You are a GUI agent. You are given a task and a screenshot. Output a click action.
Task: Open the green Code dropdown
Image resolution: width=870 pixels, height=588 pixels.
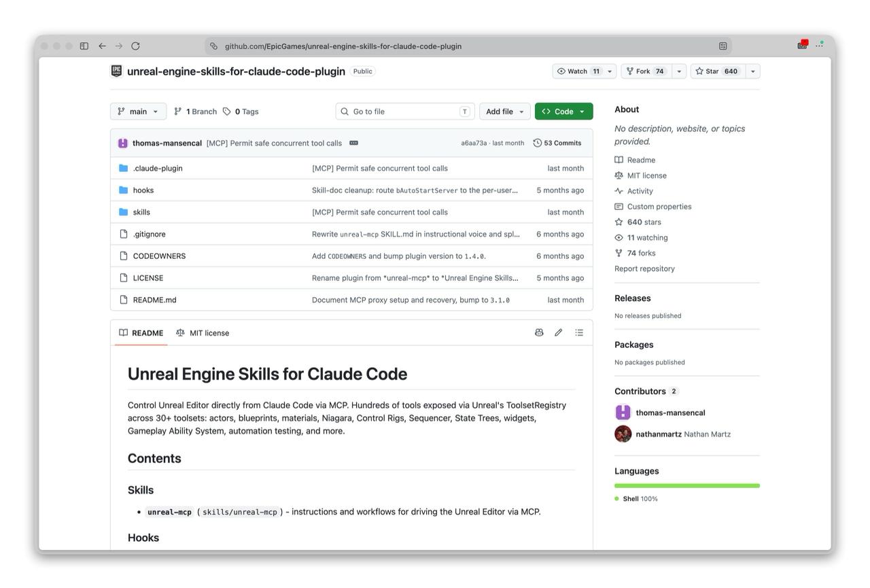(x=563, y=111)
